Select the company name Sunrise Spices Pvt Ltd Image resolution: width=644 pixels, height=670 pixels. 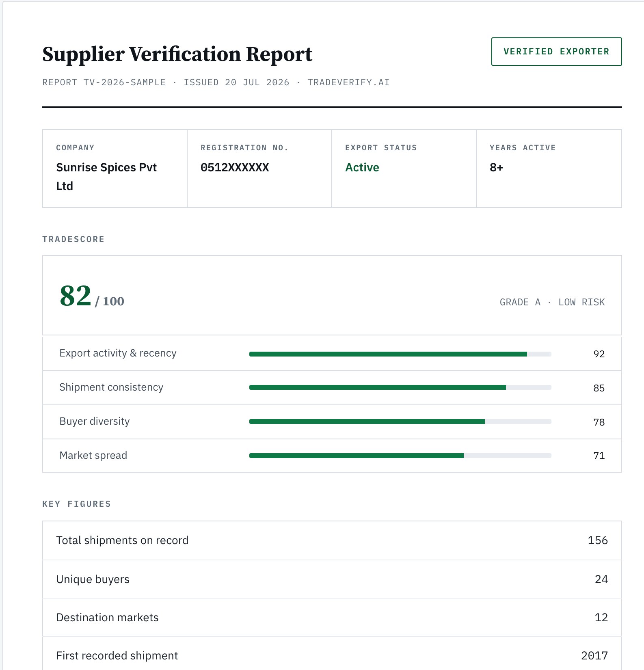point(106,177)
